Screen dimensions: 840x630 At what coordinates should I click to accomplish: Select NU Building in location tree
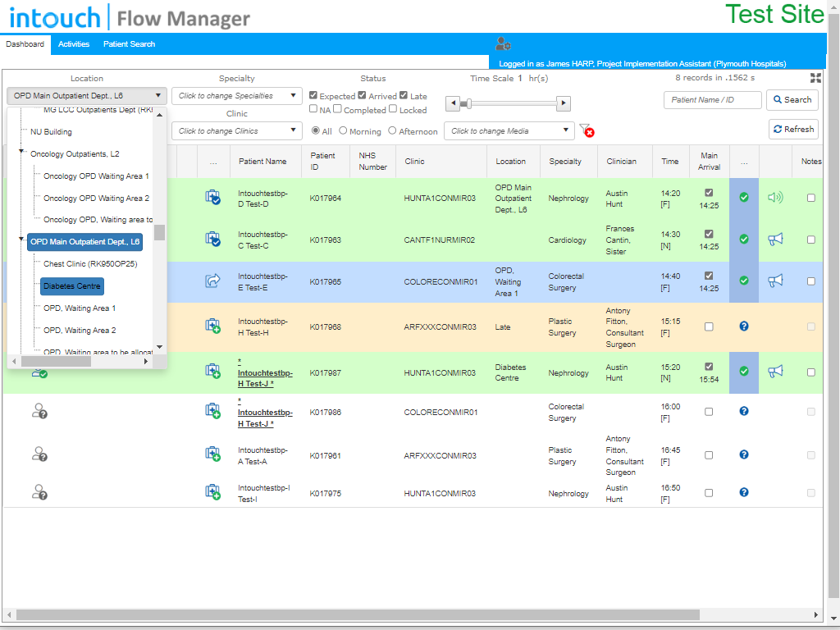[x=51, y=132]
